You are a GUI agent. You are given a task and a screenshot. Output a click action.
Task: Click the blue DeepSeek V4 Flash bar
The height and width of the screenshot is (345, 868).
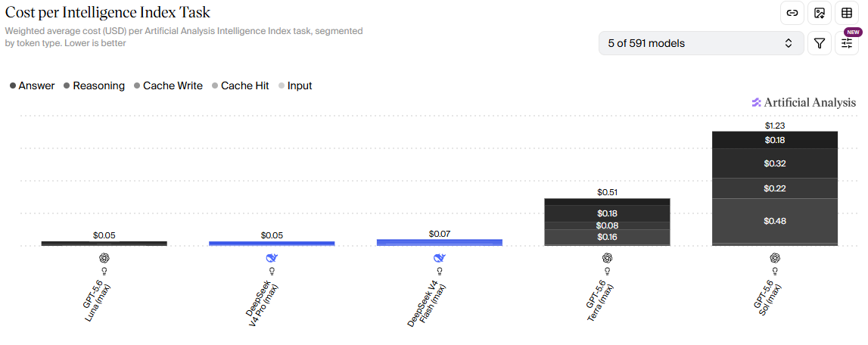coord(440,242)
